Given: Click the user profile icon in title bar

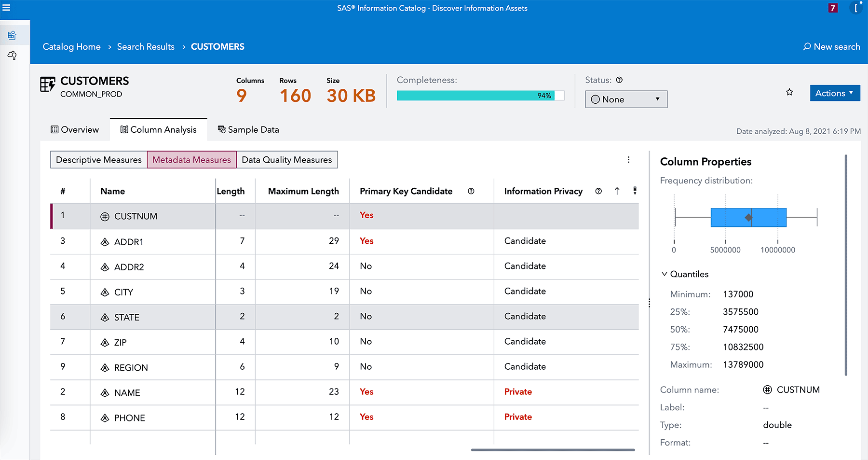Looking at the screenshot, I should (856, 8).
